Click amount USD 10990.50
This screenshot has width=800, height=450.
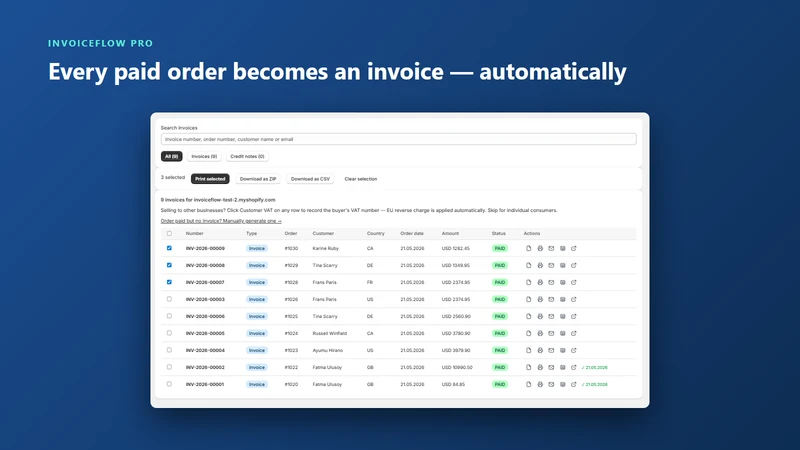pos(457,367)
